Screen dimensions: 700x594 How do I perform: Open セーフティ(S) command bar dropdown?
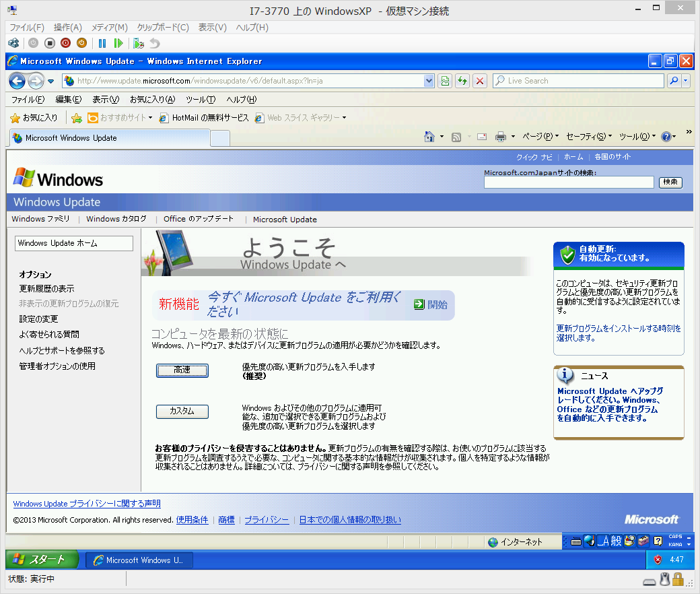coord(589,137)
